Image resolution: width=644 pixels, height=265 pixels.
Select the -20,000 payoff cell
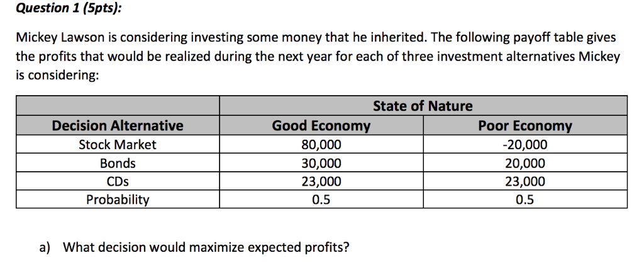(525, 145)
